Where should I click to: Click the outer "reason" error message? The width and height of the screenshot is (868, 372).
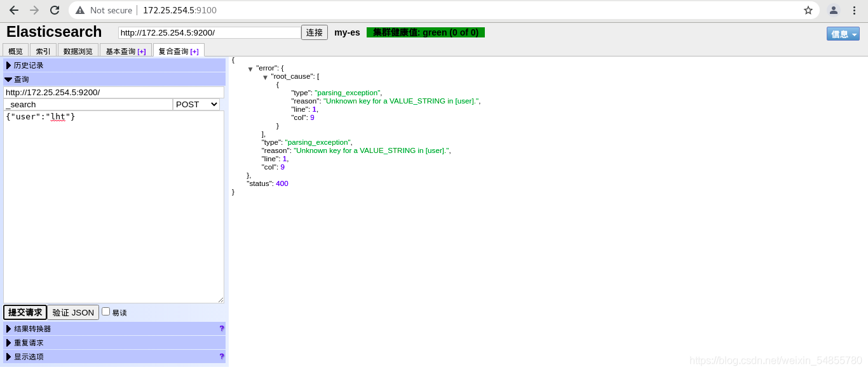372,150
